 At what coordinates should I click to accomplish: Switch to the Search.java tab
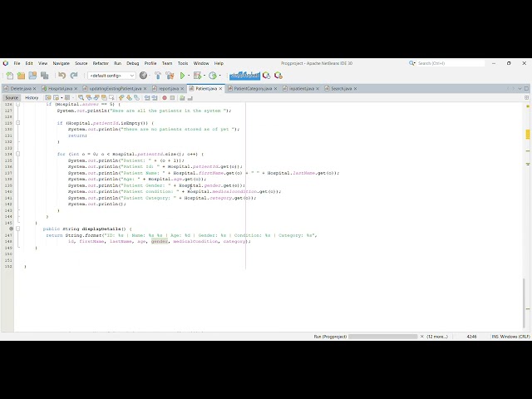coord(342,89)
